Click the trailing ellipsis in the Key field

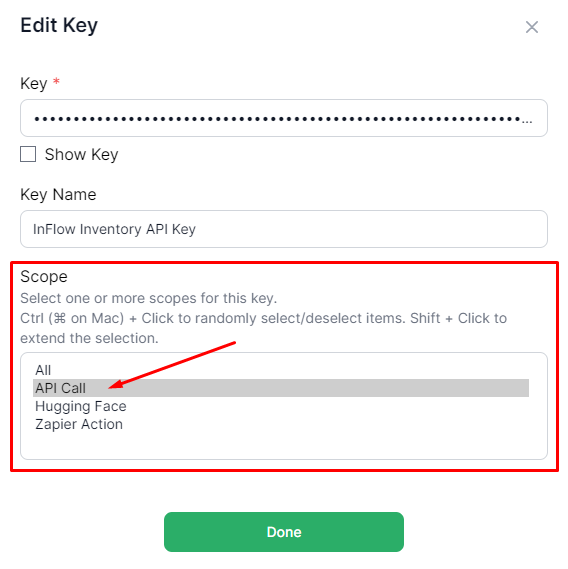tap(527, 122)
